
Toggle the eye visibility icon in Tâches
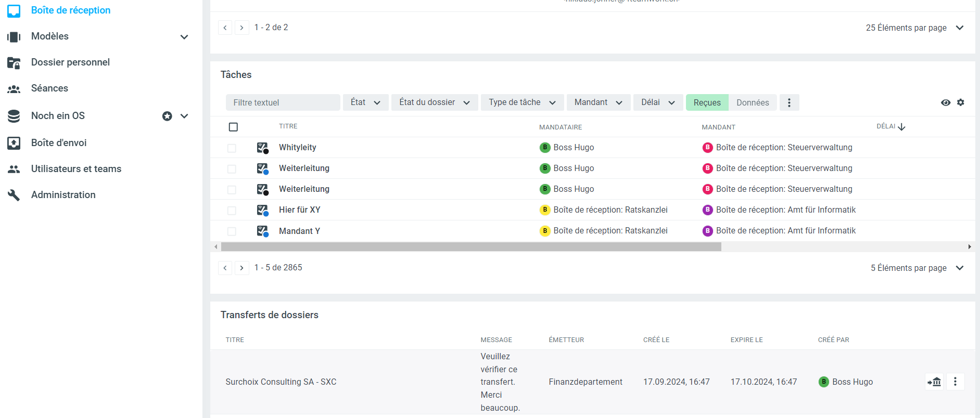946,102
